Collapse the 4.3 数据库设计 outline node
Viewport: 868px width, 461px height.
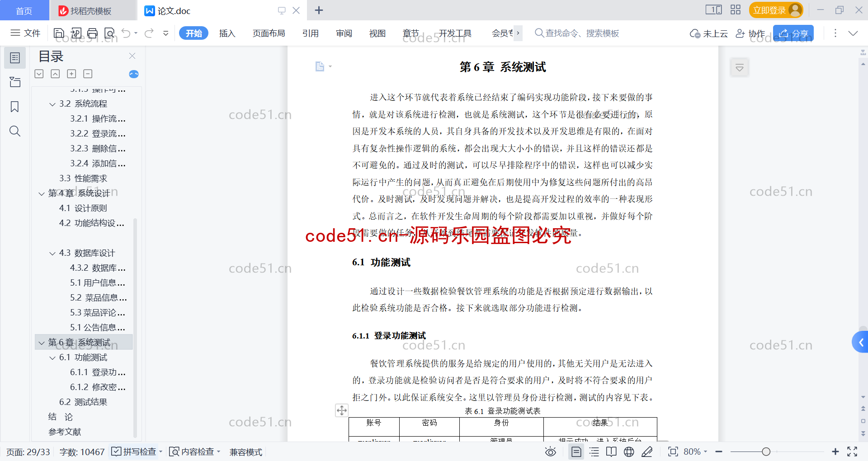[52, 254]
